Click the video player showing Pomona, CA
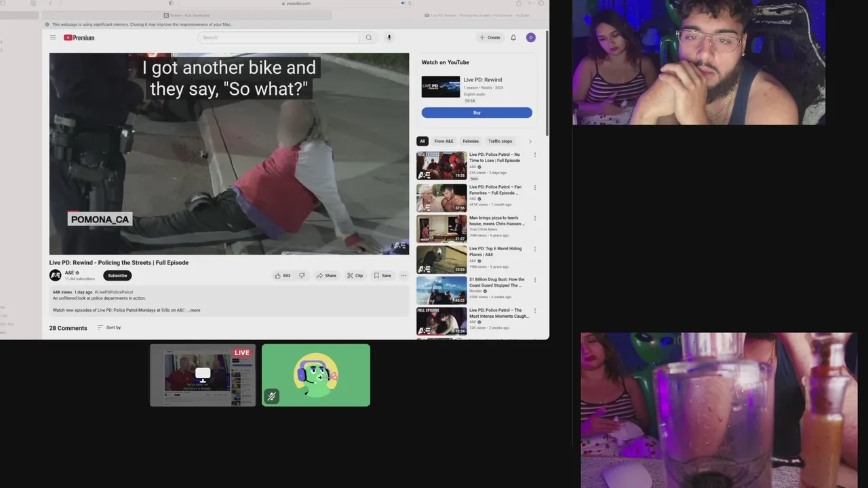The height and width of the screenshot is (488, 868). 229,154
